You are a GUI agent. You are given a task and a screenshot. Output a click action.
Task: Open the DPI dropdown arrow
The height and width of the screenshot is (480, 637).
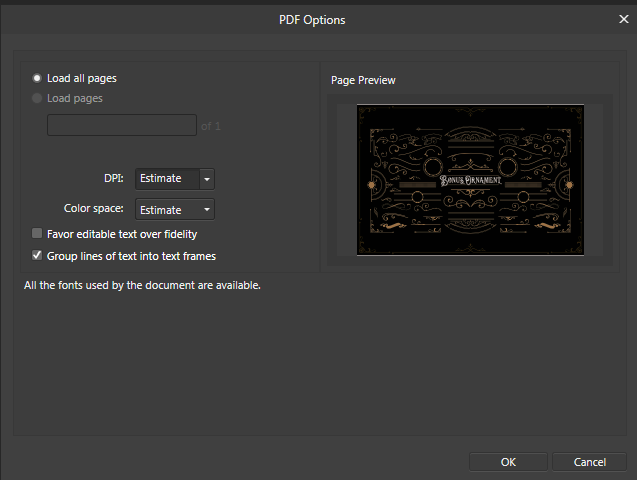coord(207,179)
